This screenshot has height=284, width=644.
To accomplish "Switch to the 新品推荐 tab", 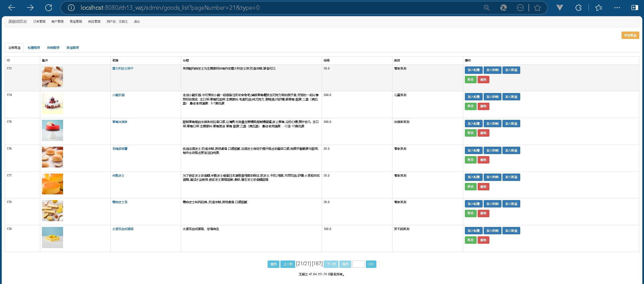I will click(x=72, y=48).
